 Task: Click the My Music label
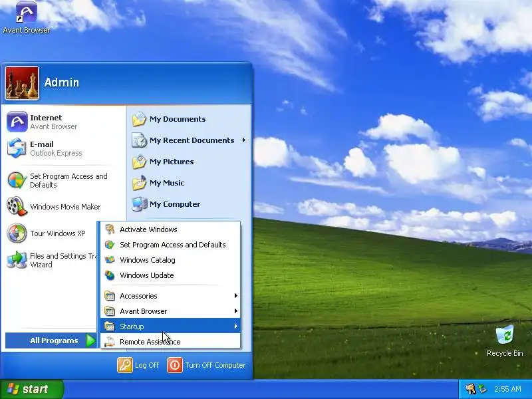pos(167,184)
